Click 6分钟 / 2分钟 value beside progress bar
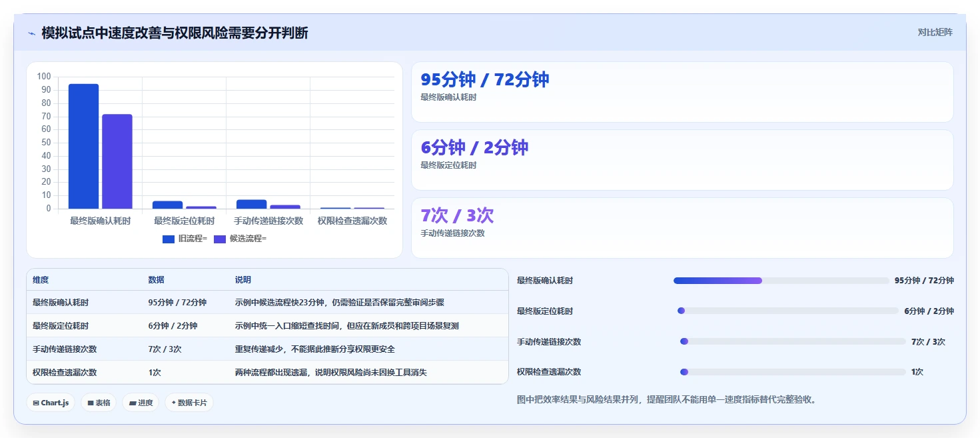Screen dimensions: 980x438 coord(929,311)
